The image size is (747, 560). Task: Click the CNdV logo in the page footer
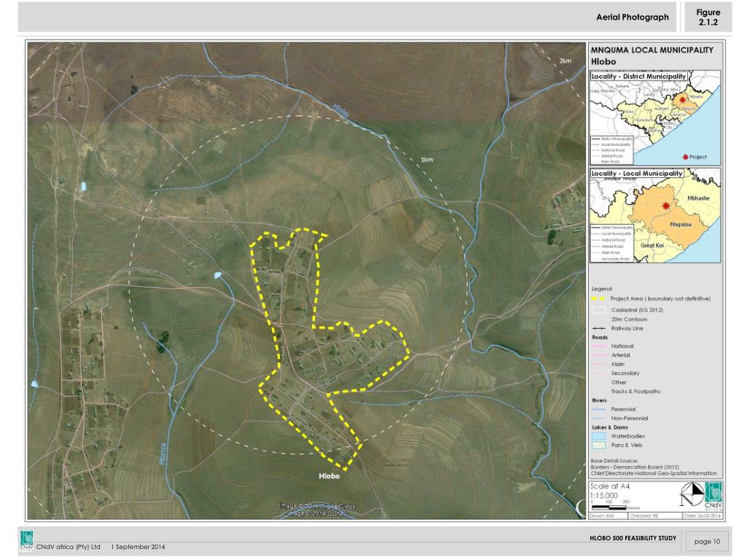point(27,542)
